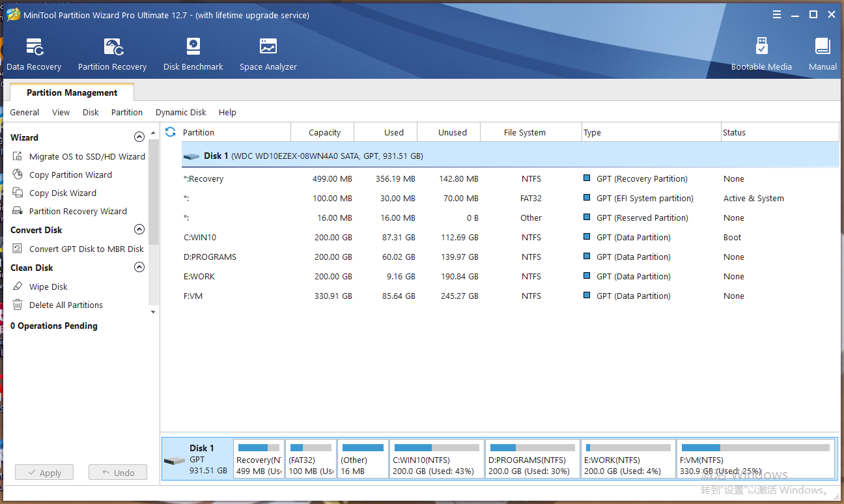Click scroll-down arrow of left panel
The image size is (844, 504).
[154, 312]
